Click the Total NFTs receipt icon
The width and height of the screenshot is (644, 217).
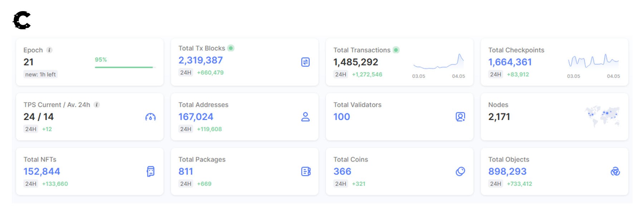click(x=151, y=172)
